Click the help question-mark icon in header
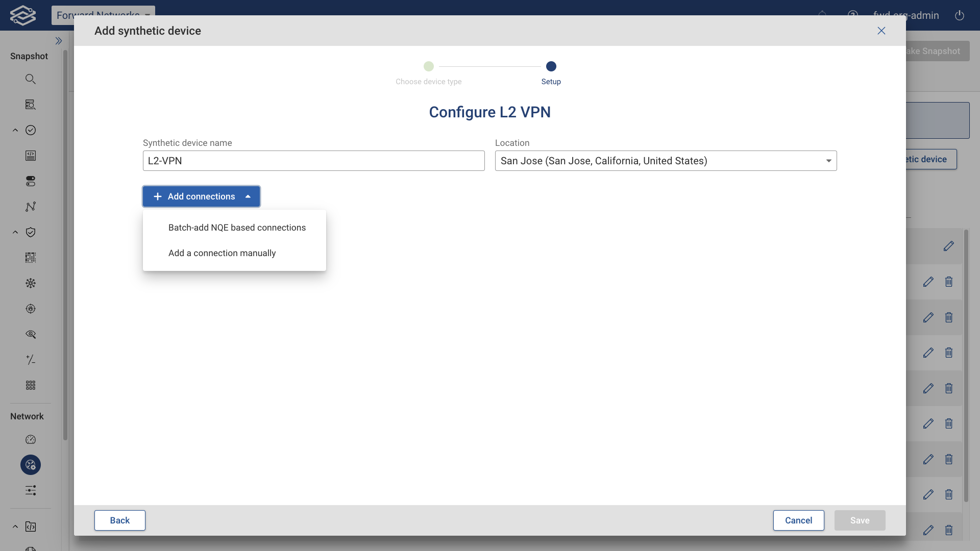Image resolution: width=980 pixels, height=551 pixels. tap(853, 14)
